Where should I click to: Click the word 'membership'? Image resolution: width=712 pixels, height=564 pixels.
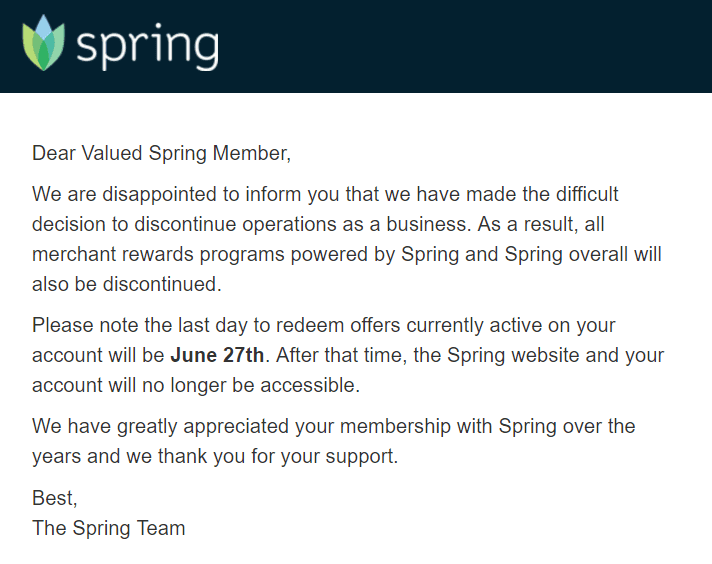point(395,427)
